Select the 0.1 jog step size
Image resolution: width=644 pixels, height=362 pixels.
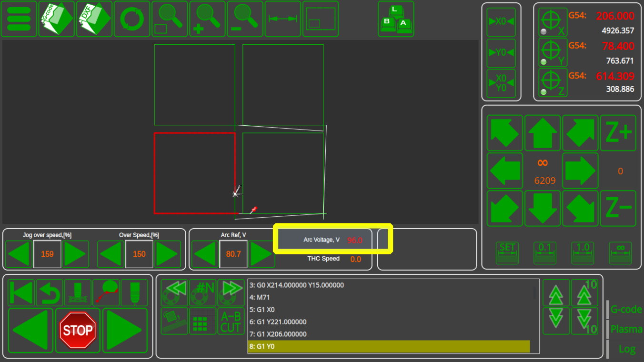pyautogui.click(x=544, y=252)
